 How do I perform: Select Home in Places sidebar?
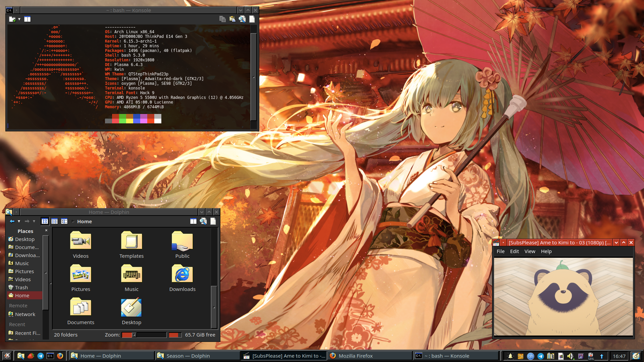[25, 295]
